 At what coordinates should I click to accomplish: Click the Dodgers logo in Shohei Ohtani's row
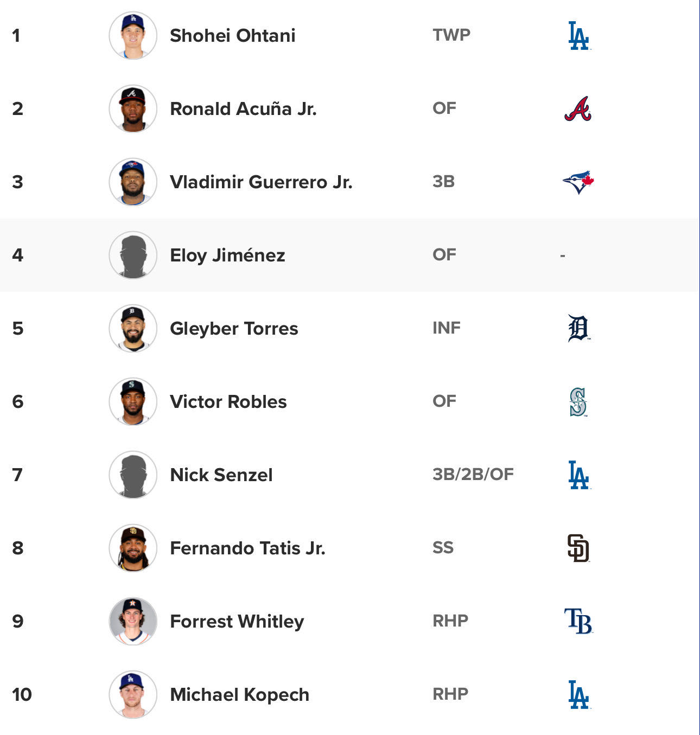578,36
